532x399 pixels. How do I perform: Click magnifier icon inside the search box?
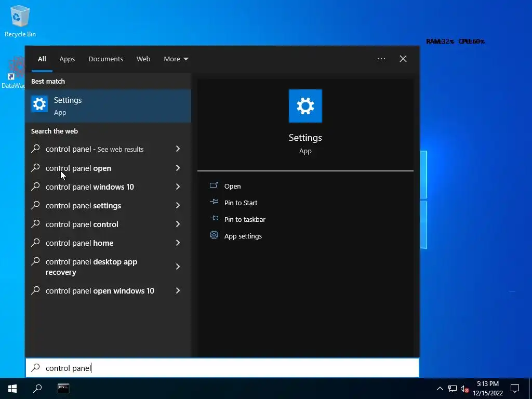35,368
